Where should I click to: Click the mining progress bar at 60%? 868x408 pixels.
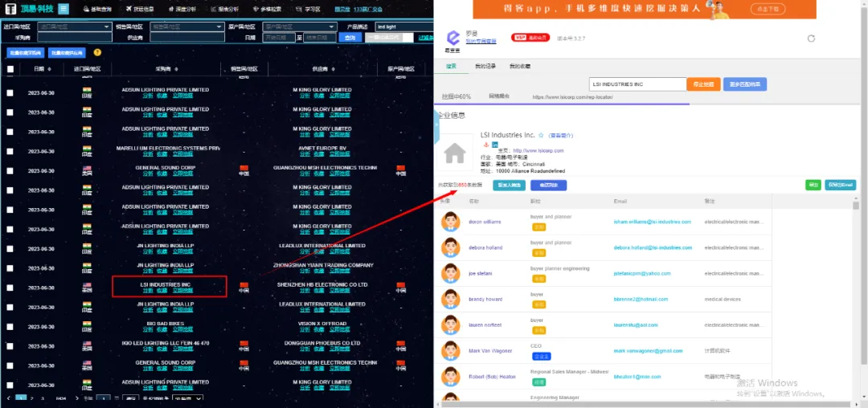coord(562,104)
